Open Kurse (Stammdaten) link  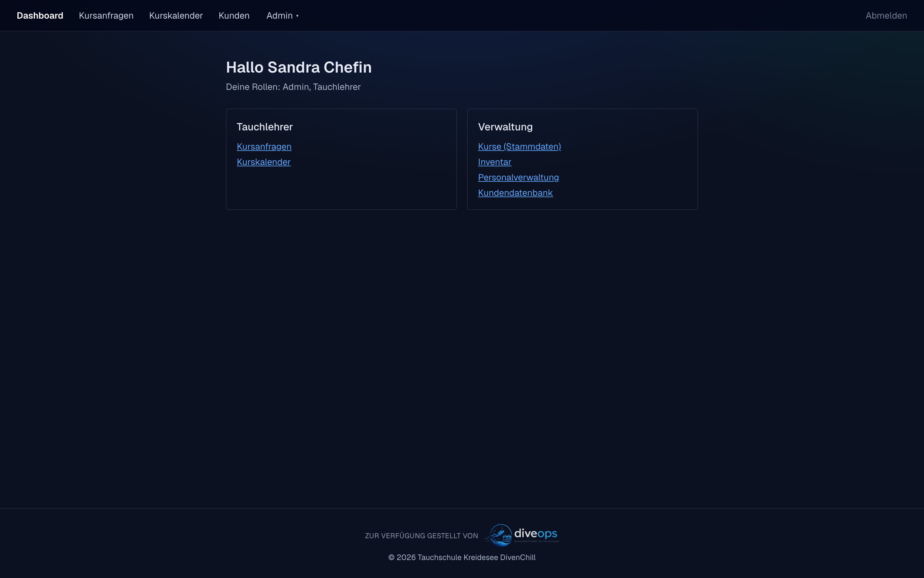click(x=519, y=146)
